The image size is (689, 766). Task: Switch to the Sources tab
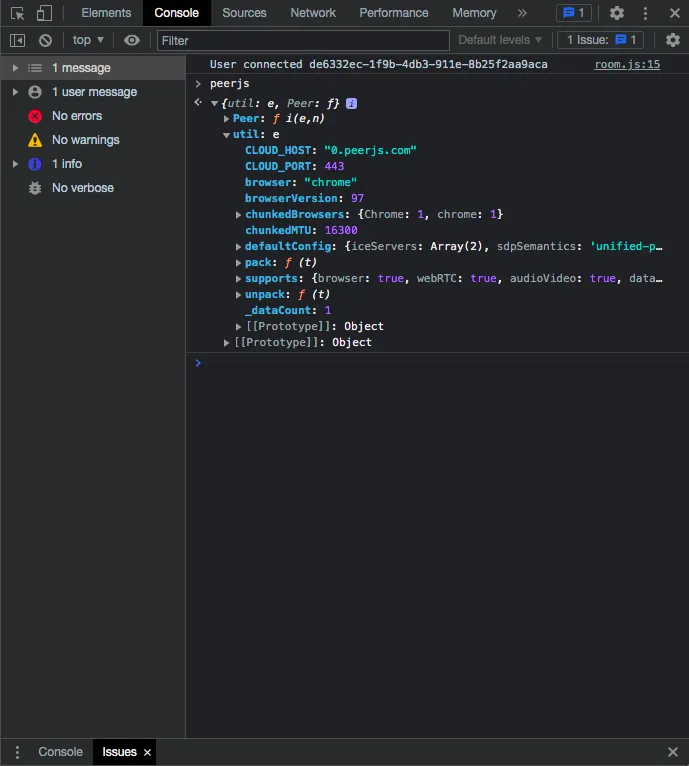pyautogui.click(x=244, y=13)
